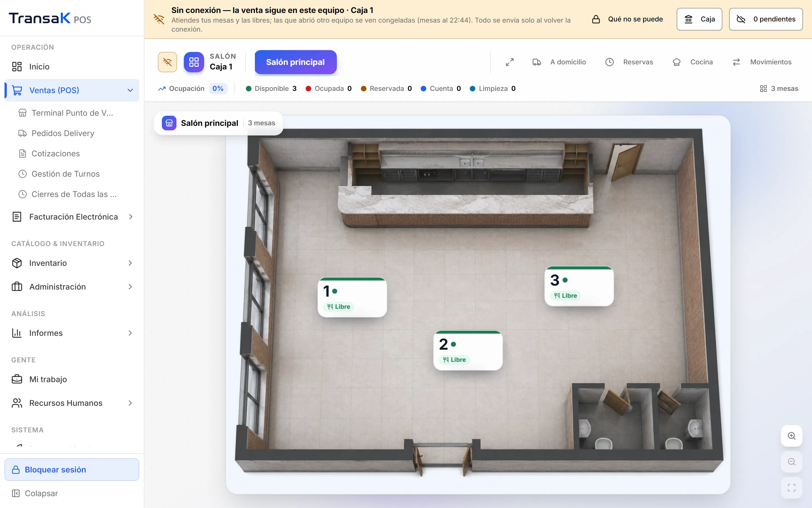
Task: Click the Cuenta 0 status filter
Action: pyautogui.click(x=441, y=89)
